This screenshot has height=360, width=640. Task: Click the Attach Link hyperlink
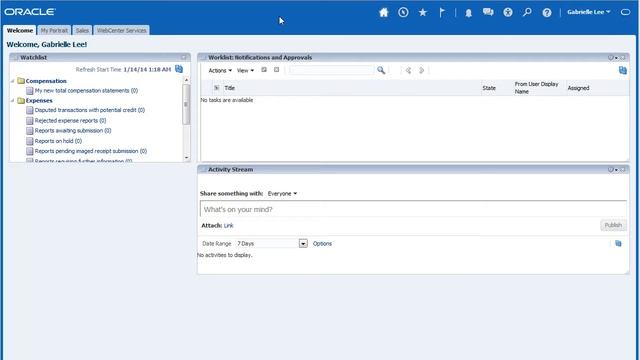[x=228, y=225]
